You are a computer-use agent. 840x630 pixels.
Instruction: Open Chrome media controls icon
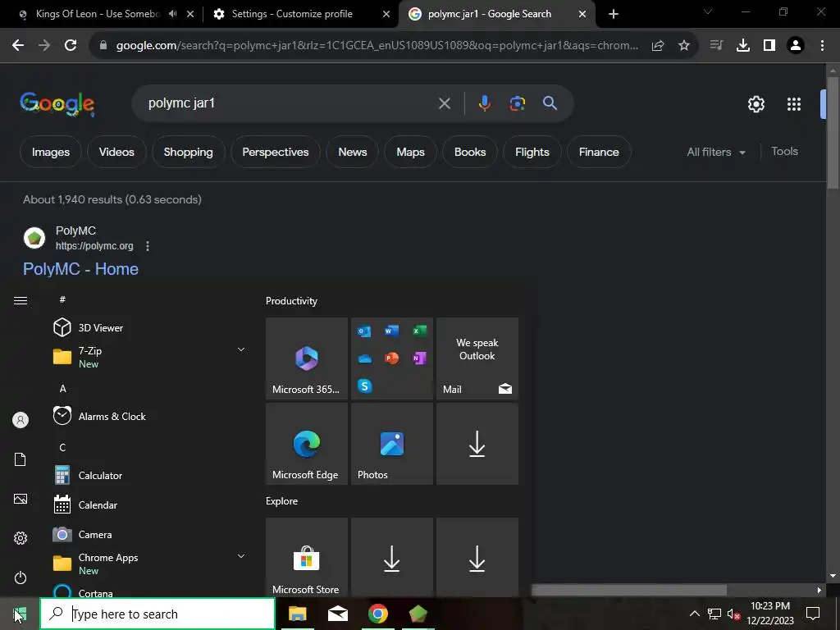point(716,46)
